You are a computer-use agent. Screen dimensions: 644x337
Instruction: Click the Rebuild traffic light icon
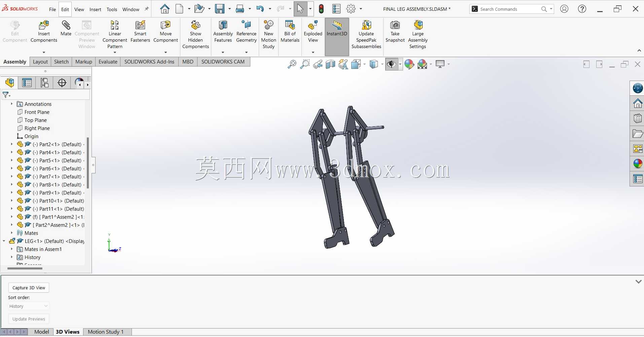pos(321,9)
